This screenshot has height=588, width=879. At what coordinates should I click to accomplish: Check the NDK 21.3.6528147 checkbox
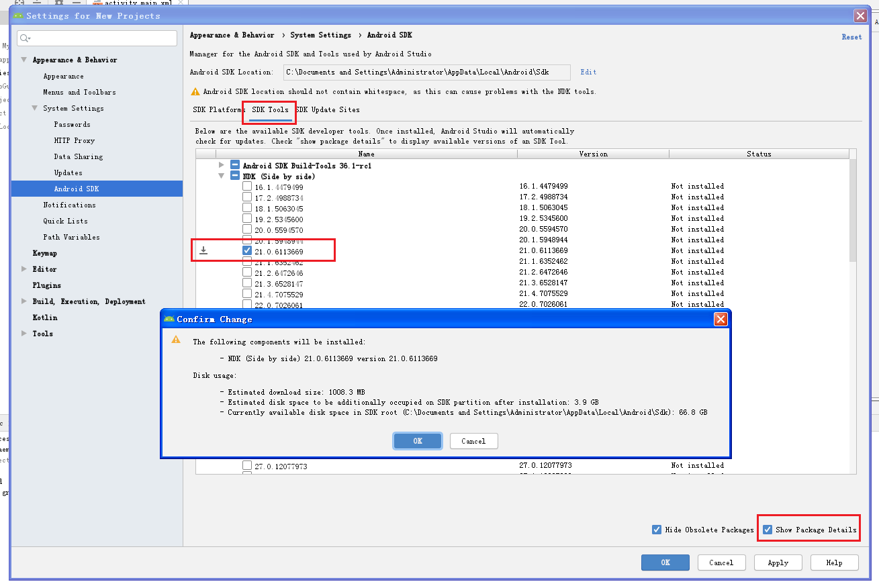[247, 283]
